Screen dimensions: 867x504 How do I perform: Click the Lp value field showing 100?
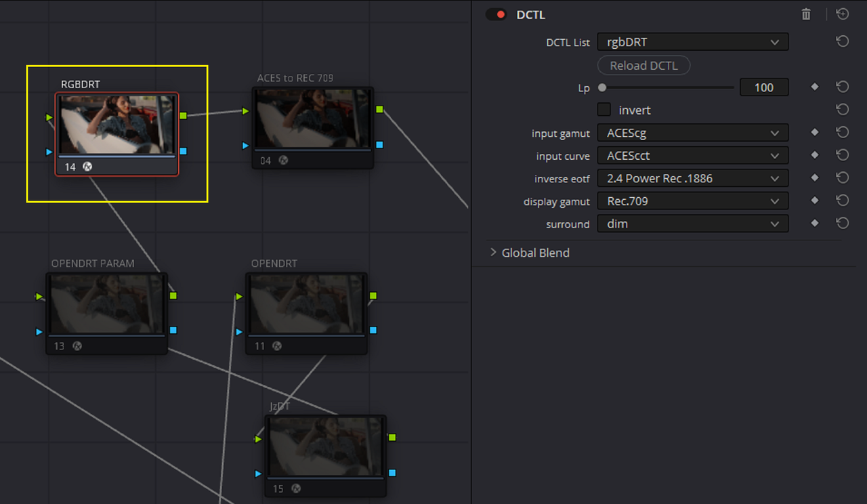click(764, 87)
